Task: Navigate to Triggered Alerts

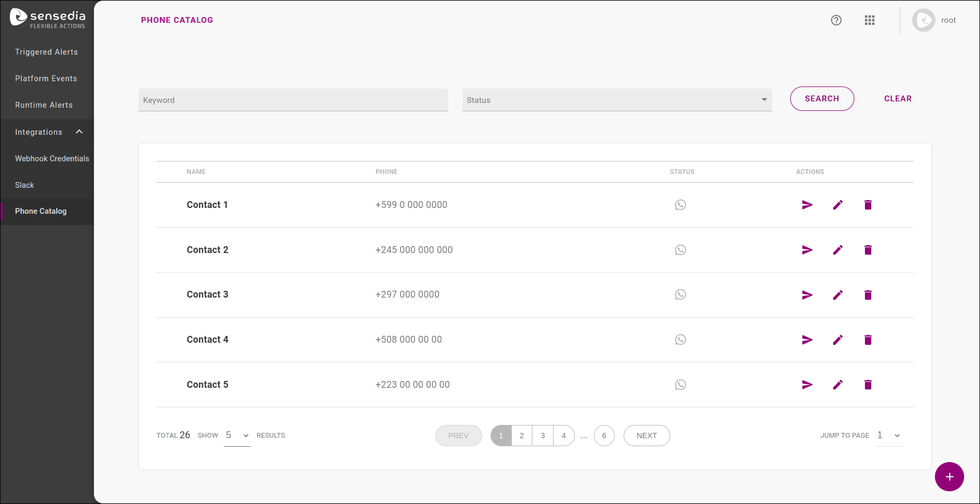Action: [46, 51]
